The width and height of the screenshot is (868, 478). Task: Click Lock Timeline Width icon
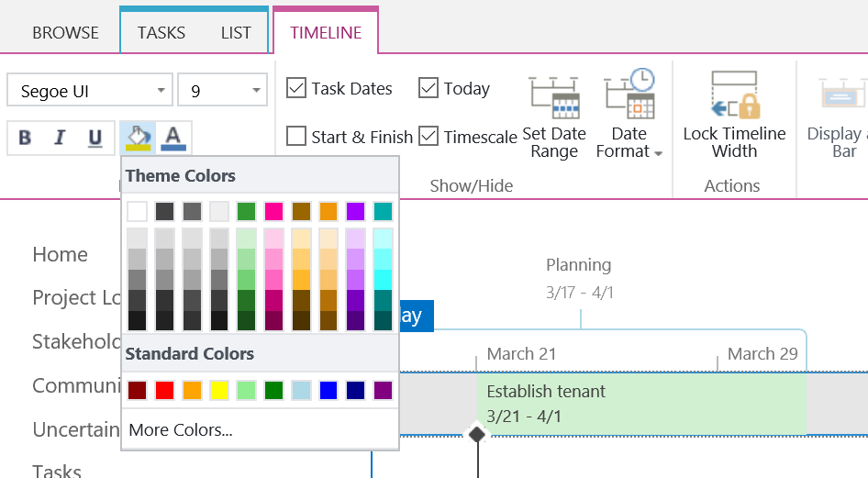click(734, 95)
